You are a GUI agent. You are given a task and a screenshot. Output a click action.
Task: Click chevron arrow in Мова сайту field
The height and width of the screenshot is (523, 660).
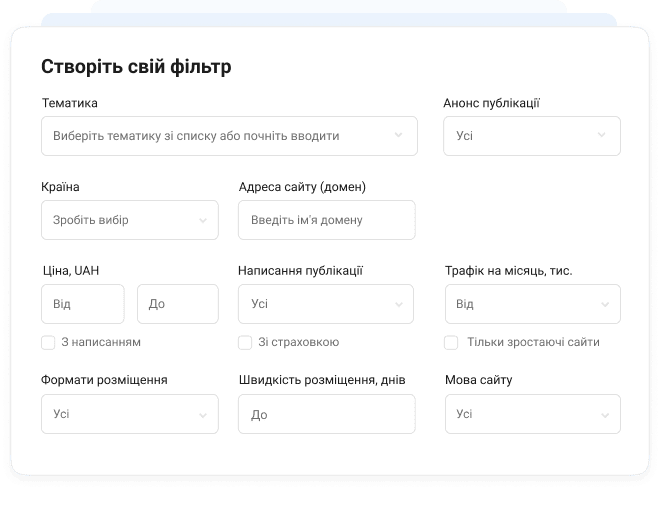605,414
